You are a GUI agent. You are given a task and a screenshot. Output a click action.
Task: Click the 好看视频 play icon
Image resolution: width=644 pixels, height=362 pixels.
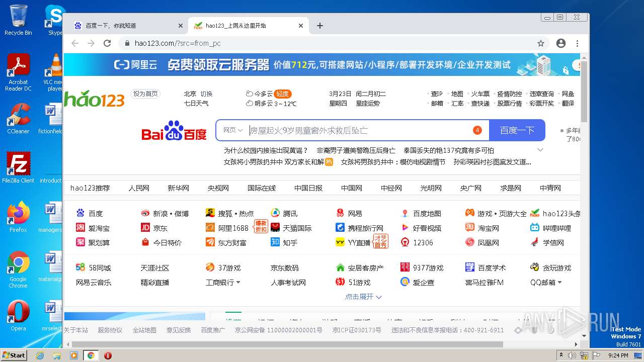click(x=405, y=228)
